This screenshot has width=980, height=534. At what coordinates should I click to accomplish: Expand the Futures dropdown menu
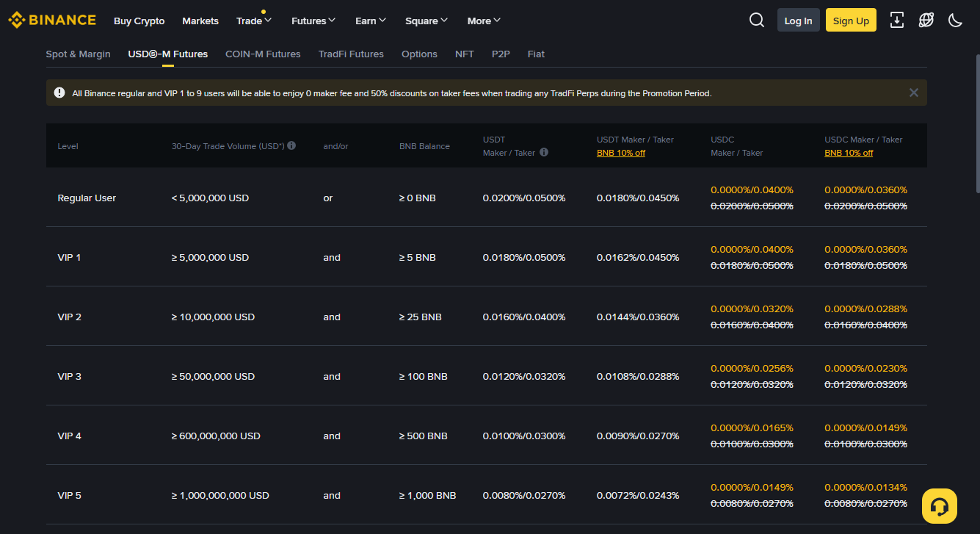click(x=313, y=21)
